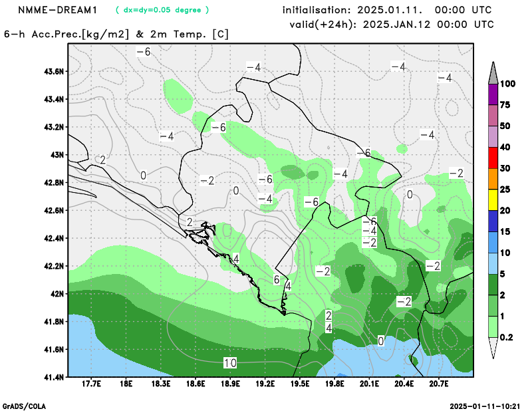Click the light green 0.2 legend swatch
Image resolution: width=532 pixels, height=411 pixels.
493,327
